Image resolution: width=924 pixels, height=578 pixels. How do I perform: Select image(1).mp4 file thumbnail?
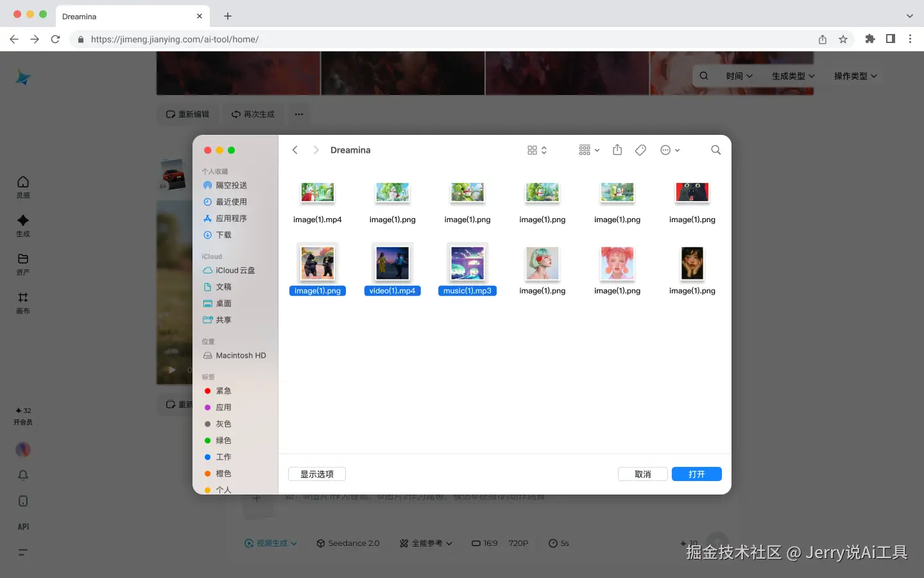click(x=318, y=193)
